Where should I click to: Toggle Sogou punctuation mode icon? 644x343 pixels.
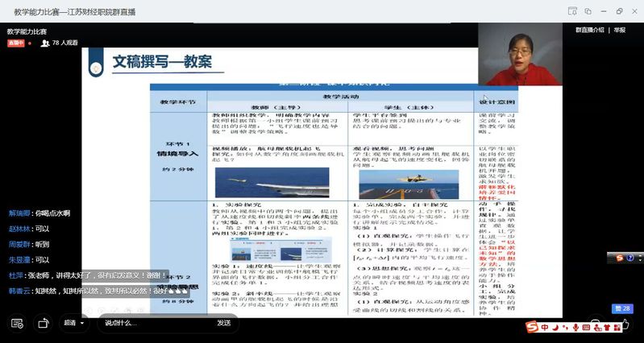pyautogui.click(x=566, y=328)
